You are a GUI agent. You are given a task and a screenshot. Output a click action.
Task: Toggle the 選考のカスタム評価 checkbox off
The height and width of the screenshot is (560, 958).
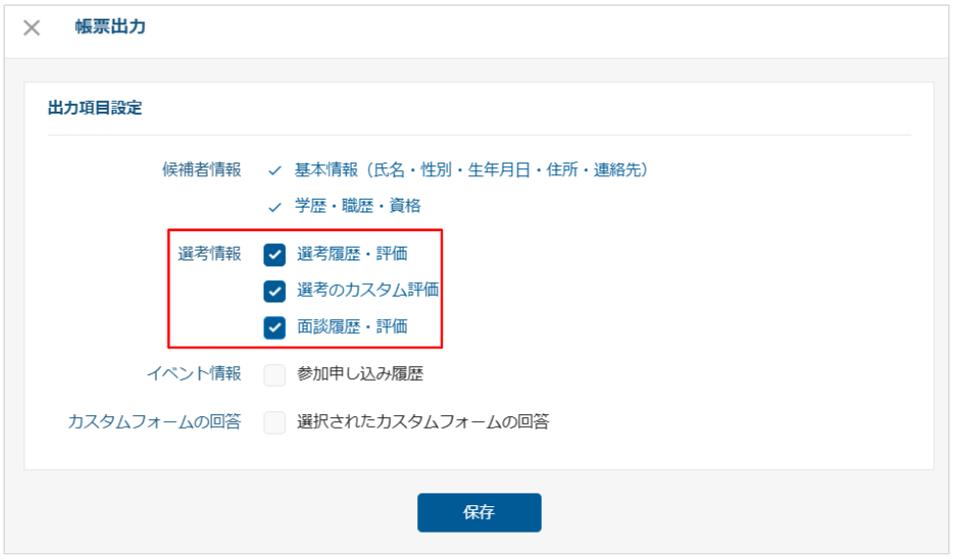click(x=274, y=291)
